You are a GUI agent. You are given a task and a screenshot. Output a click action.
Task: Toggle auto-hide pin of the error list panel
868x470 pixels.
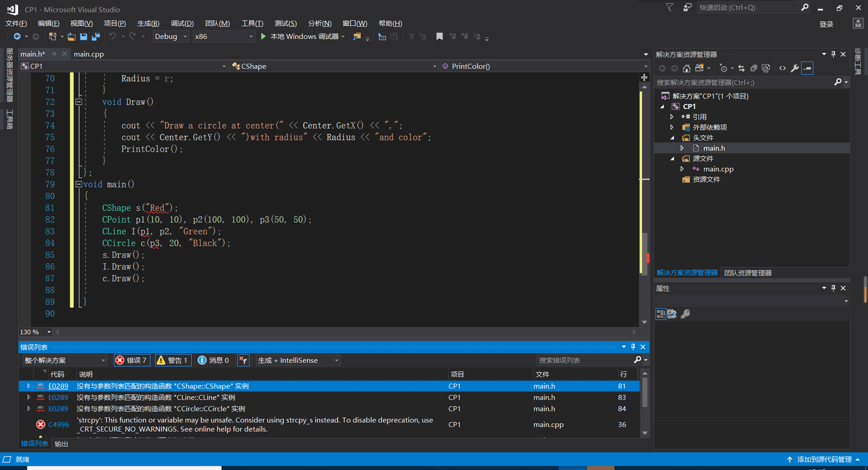(x=633, y=347)
